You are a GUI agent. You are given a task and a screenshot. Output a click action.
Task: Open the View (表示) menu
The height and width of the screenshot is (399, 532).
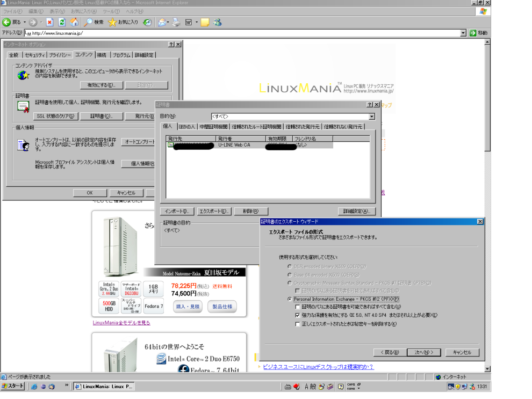[57, 11]
